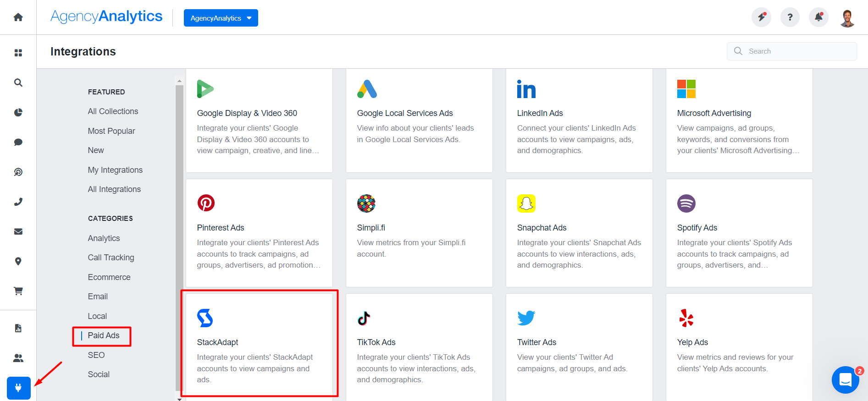The height and width of the screenshot is (401, 868).
Task: Click the Pinterest Ads logo
Action: tap(206, 203)
